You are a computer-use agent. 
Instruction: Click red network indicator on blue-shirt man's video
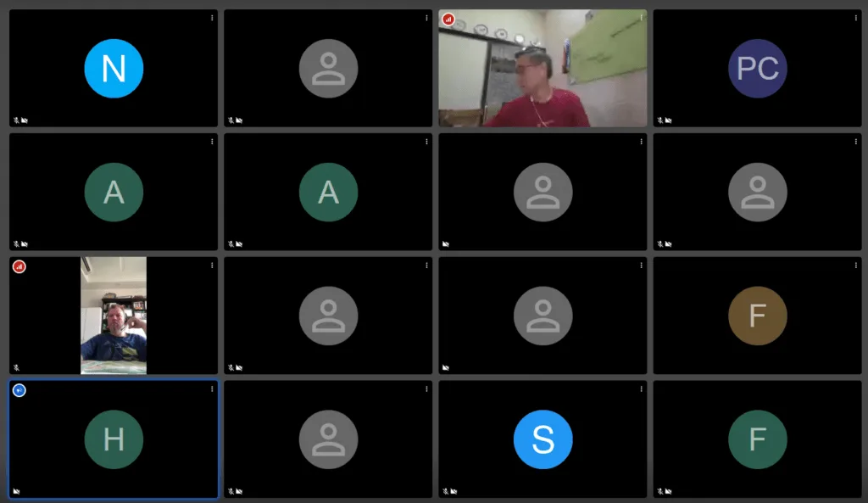pos(19,266)
